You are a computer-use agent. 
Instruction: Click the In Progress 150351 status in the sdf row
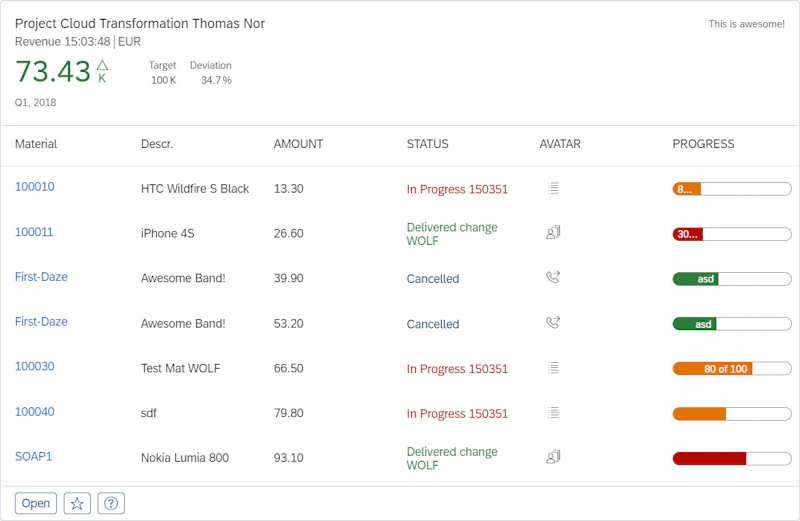[457, 414]
